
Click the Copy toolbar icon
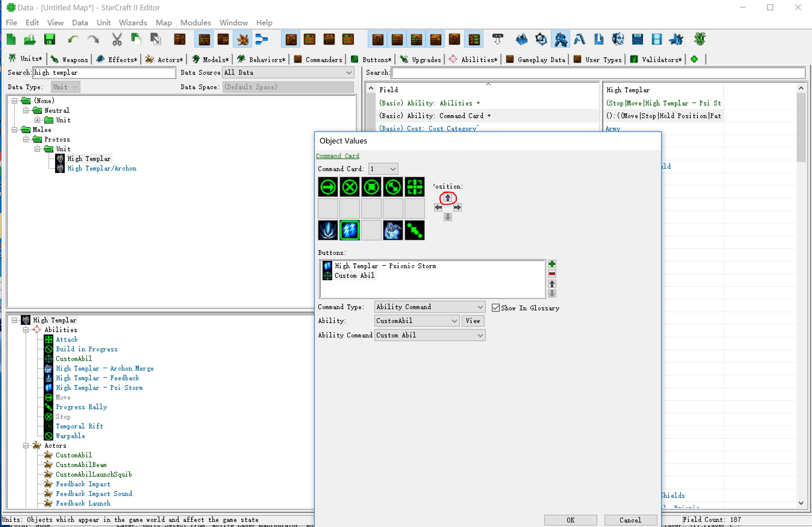[x=136, y=39]
